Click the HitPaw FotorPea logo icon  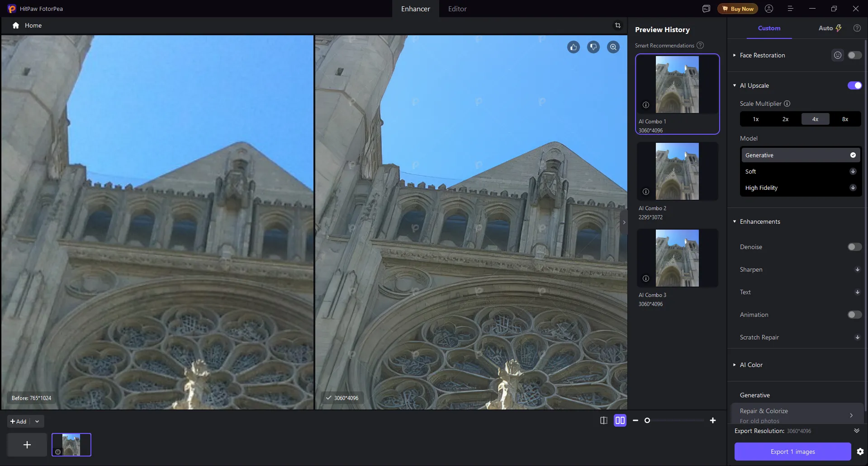coord(12,9)
